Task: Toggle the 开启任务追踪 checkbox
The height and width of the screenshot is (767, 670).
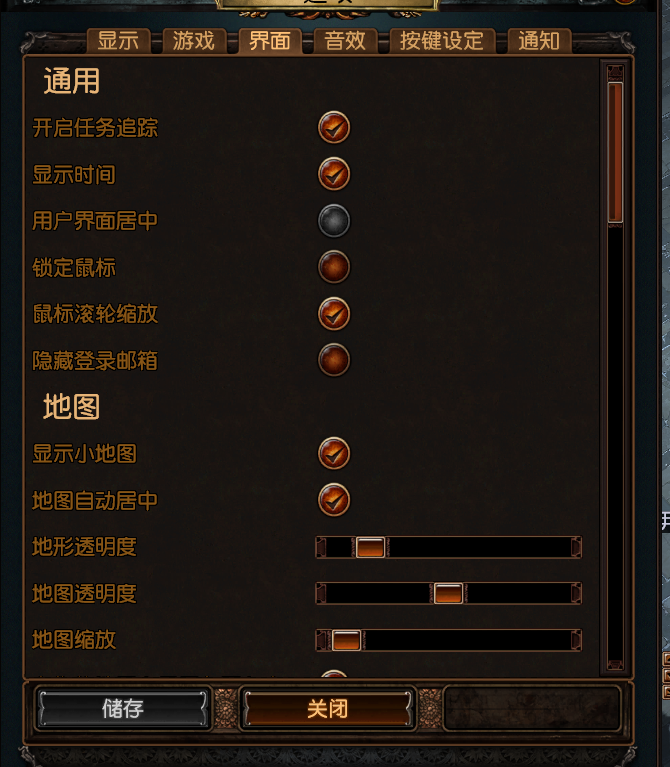Action: coord(334,128)
